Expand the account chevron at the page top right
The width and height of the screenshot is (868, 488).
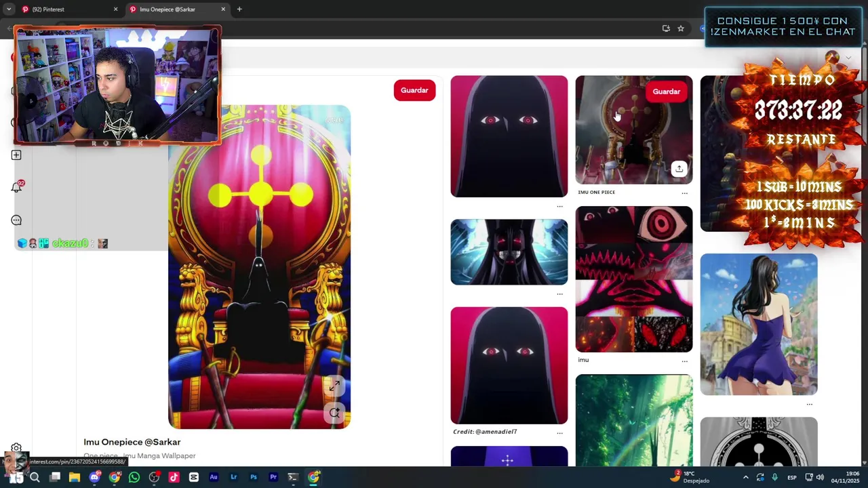point(848,58)
